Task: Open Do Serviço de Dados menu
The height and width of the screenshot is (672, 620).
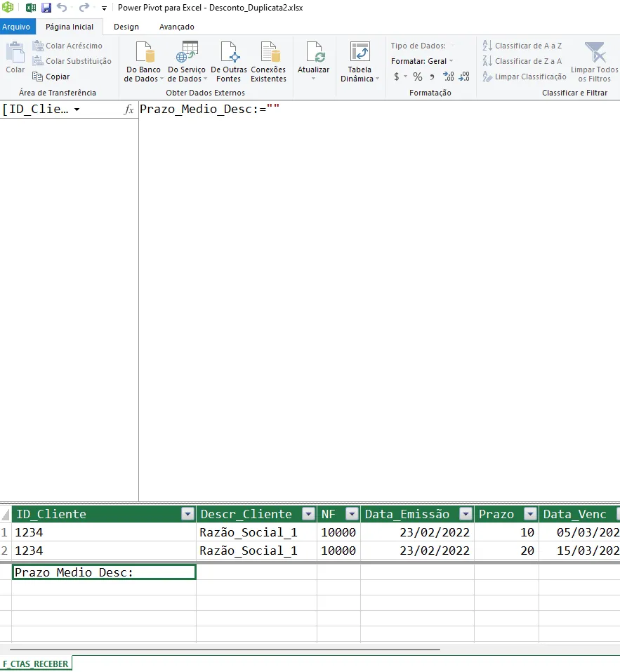Action: (187, 62)
